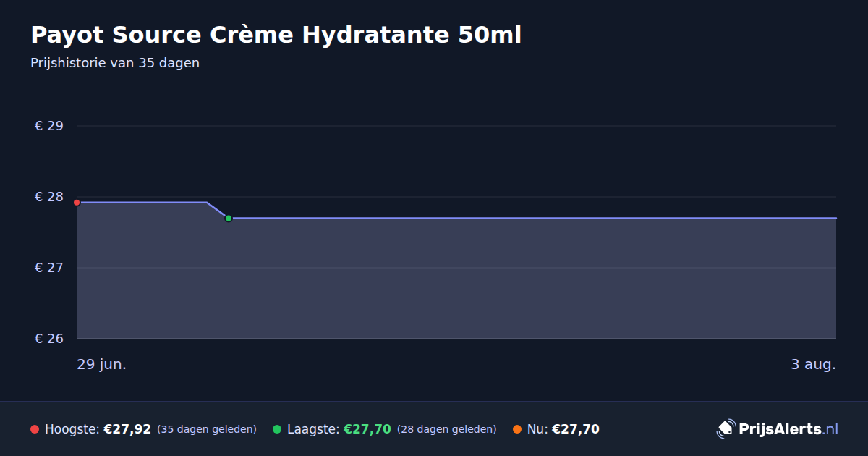Click the Prijshistorie van 35 dagen subtitle
This screenshot has width=868, height=456.
point(115,63)
